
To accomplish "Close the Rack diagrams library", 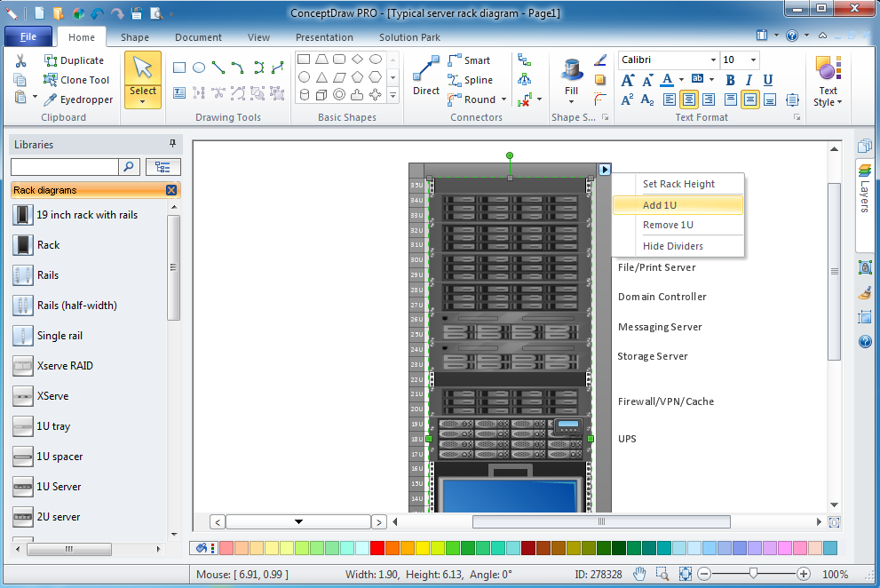I will pyautogui.click(x=171, y=190).
